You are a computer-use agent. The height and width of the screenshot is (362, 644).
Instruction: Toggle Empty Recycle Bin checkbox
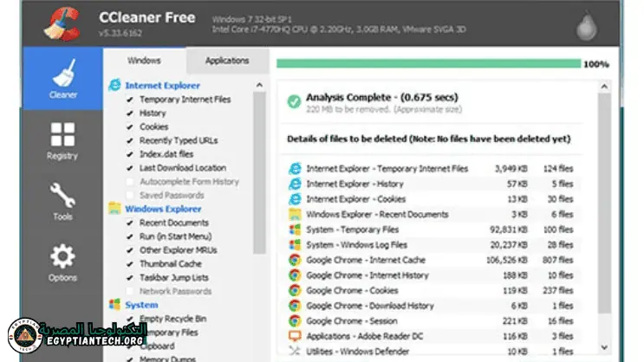130,319
